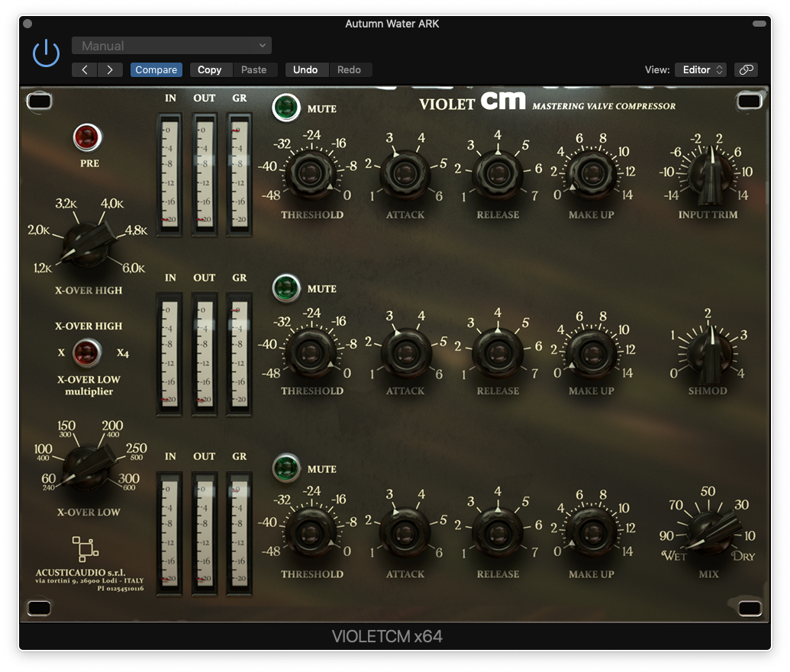Image resolution: width=790 pixels, height=672 pixels.
Task: Go to next preset with right arrow
Action: point(111,70)
